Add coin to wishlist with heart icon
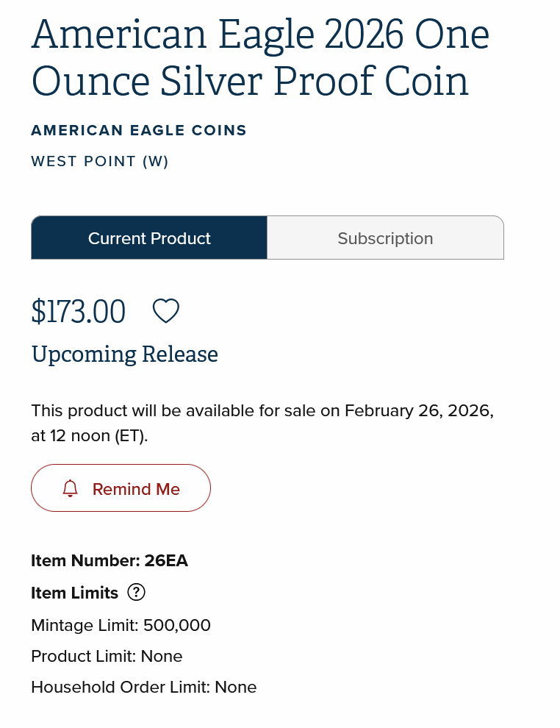This screenshot has height=728, width=560. coord(165,311)
